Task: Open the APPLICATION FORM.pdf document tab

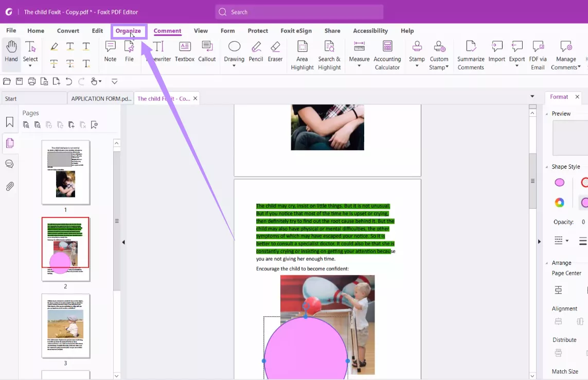Action: [x=100, y=98]
